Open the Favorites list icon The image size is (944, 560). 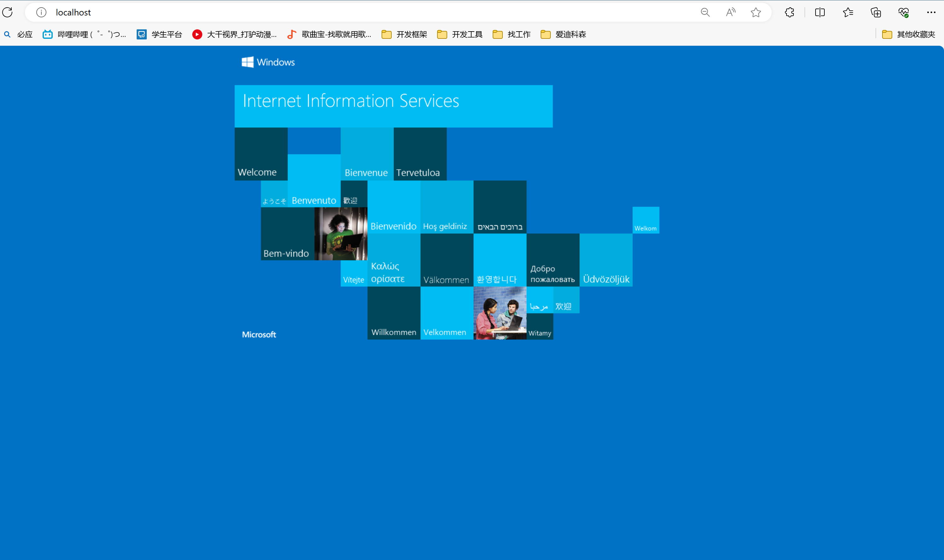pos(848,12)
